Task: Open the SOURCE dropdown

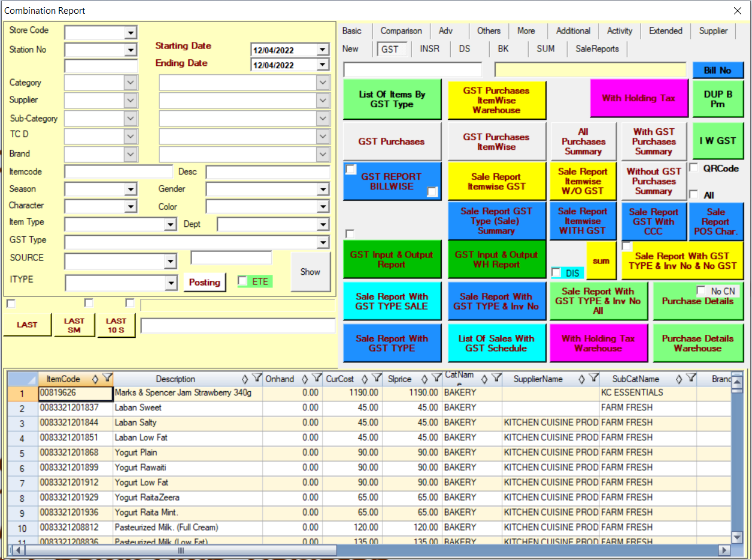Action: 171,262
